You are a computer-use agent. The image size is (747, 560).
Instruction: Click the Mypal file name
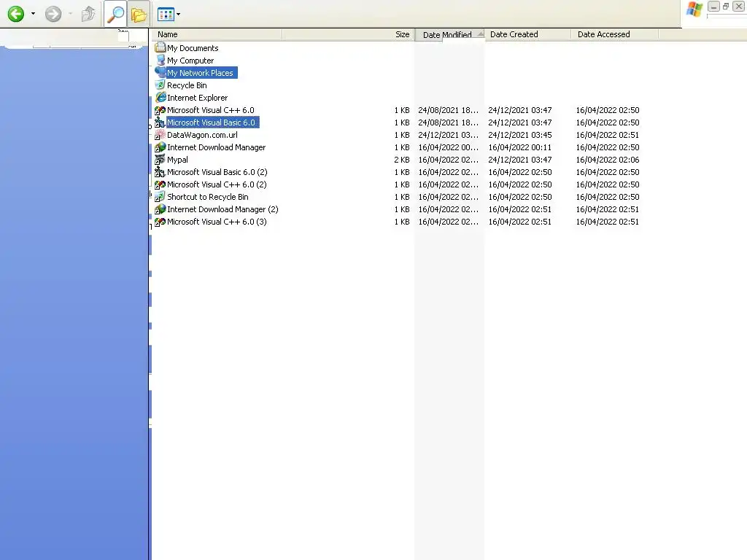click(177, 160)
